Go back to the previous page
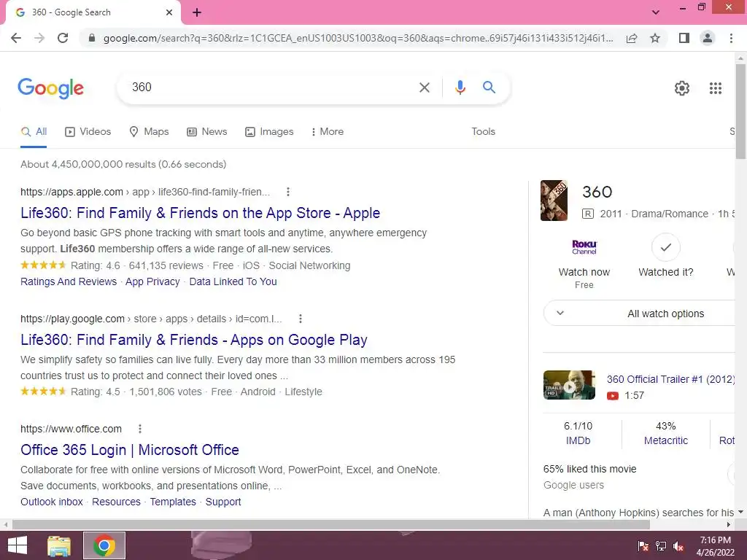 pos(16,38)
